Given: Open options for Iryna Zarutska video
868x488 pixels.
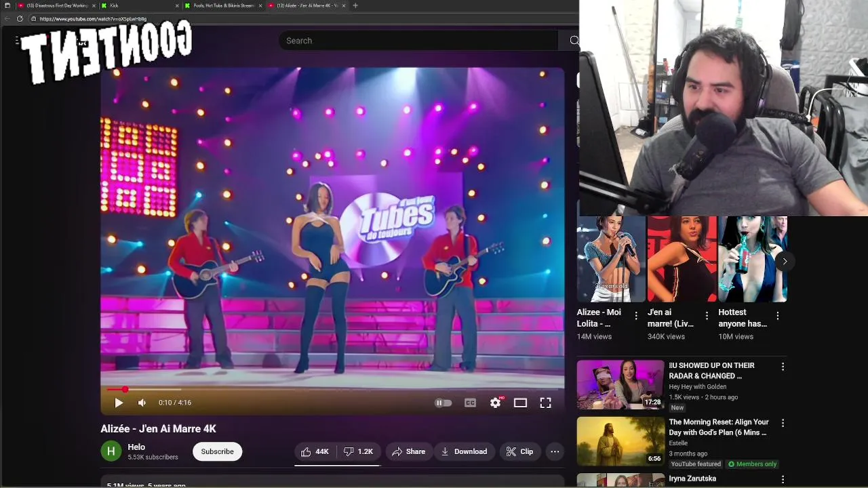Looking at the screenshot, I should tap(783, 479).
